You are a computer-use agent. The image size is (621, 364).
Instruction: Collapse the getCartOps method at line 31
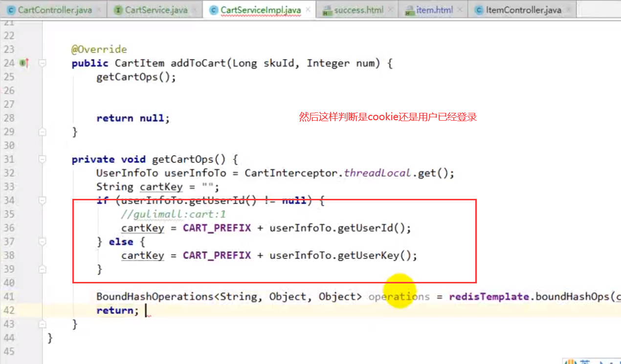pos(43,159)
